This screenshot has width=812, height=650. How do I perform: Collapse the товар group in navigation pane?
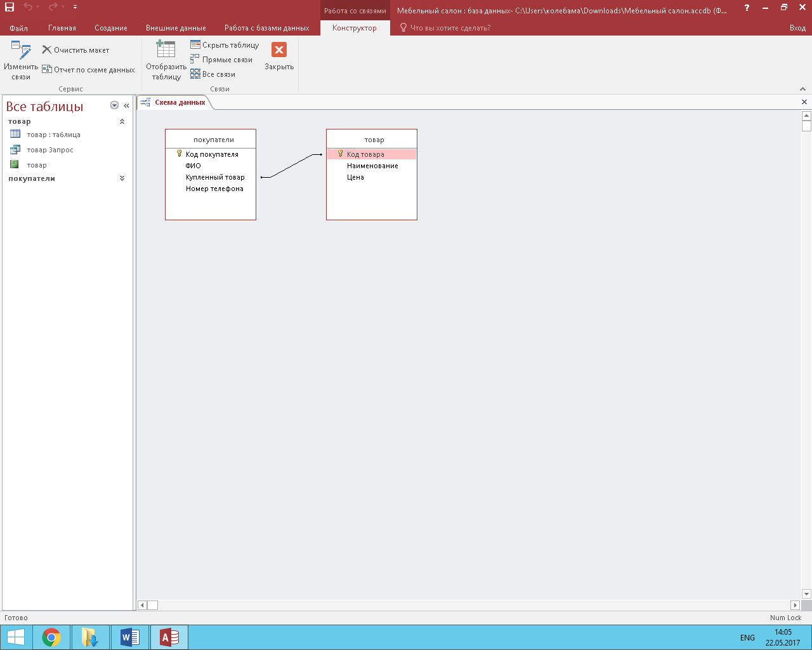[x=122, y=121]
